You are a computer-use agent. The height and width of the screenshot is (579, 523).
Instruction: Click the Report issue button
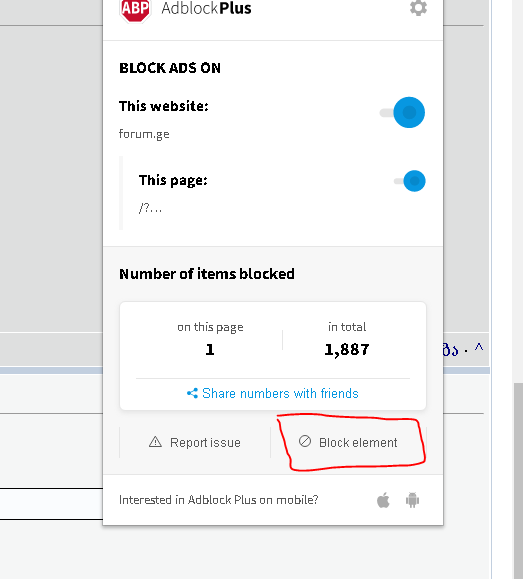point(195,442)
